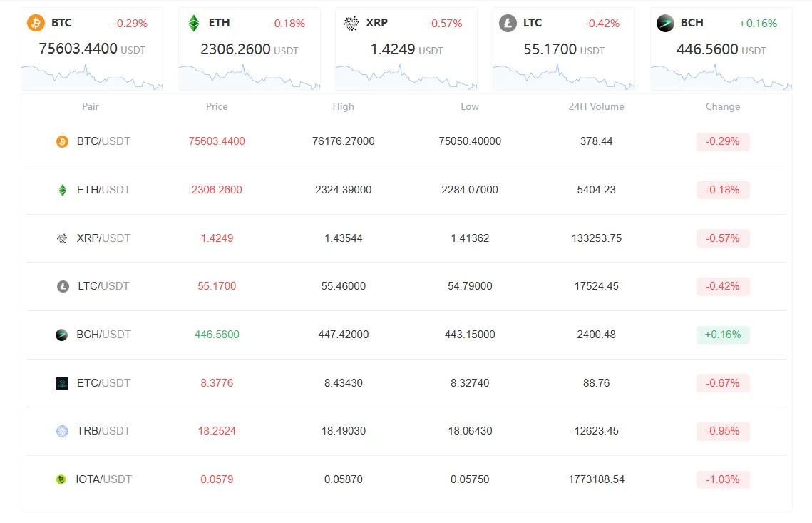Image resolution: width=812 pixels, height=523 pixels.
Task: Click the table price 75603.4400 in BTC/USDT row
Action: tap(217, 141)
